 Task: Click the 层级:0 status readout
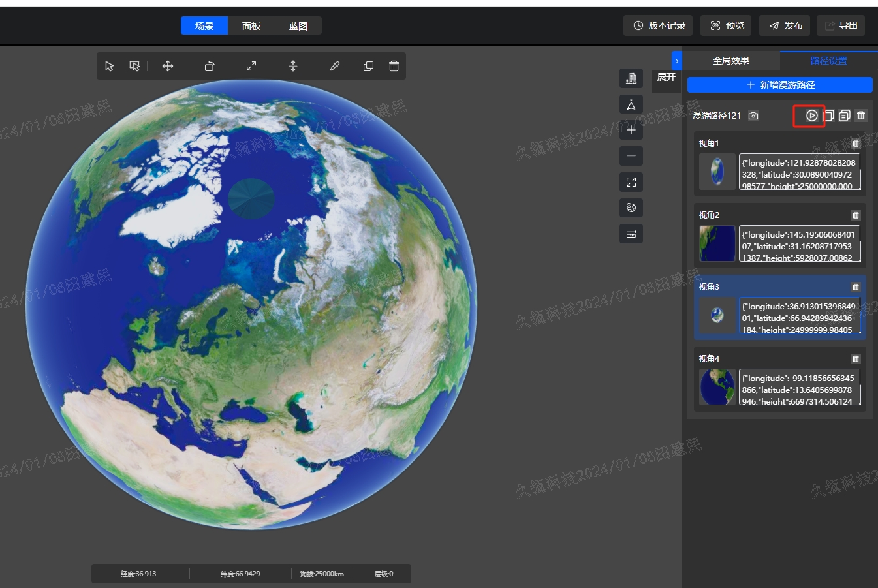click(384, 574)
